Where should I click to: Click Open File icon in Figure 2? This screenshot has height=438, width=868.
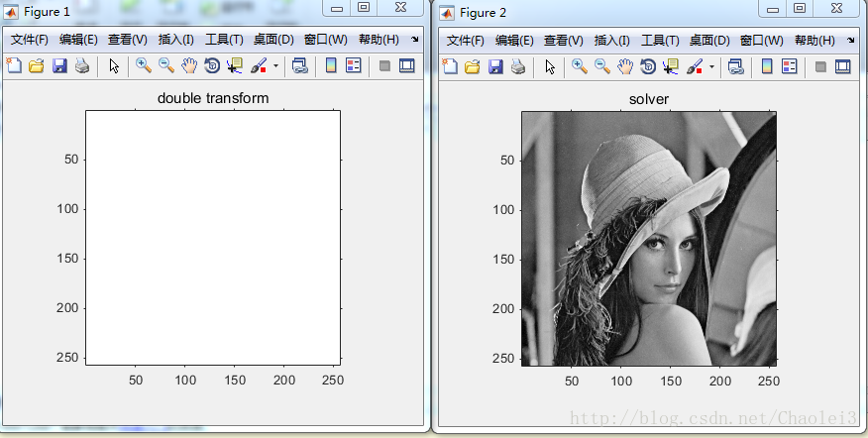pyautogui.click(x=473, y=67)
